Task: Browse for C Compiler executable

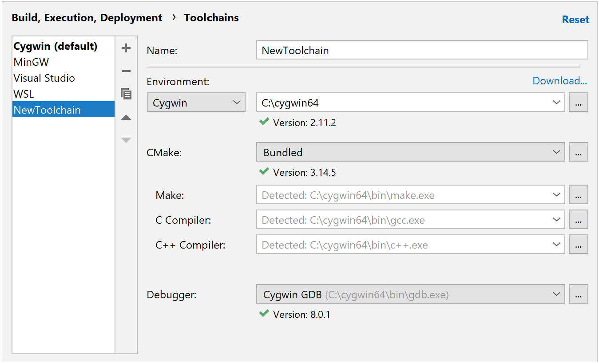Action: pos(579,220)
